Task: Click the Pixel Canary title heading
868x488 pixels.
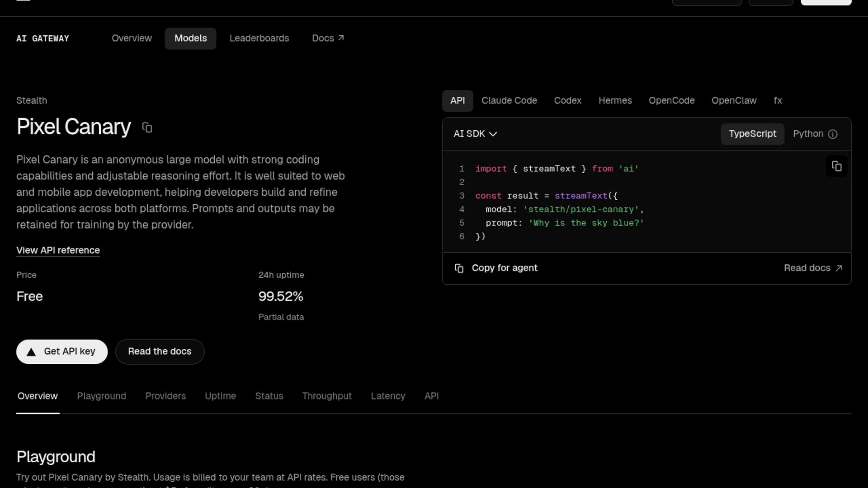Action: 74,127
